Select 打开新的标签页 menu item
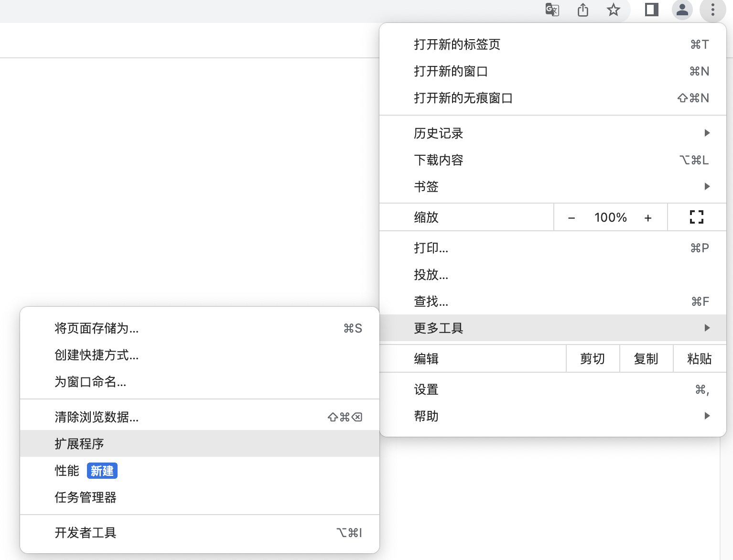The height and width of the screenshot is (560, 733). (456, 44)
